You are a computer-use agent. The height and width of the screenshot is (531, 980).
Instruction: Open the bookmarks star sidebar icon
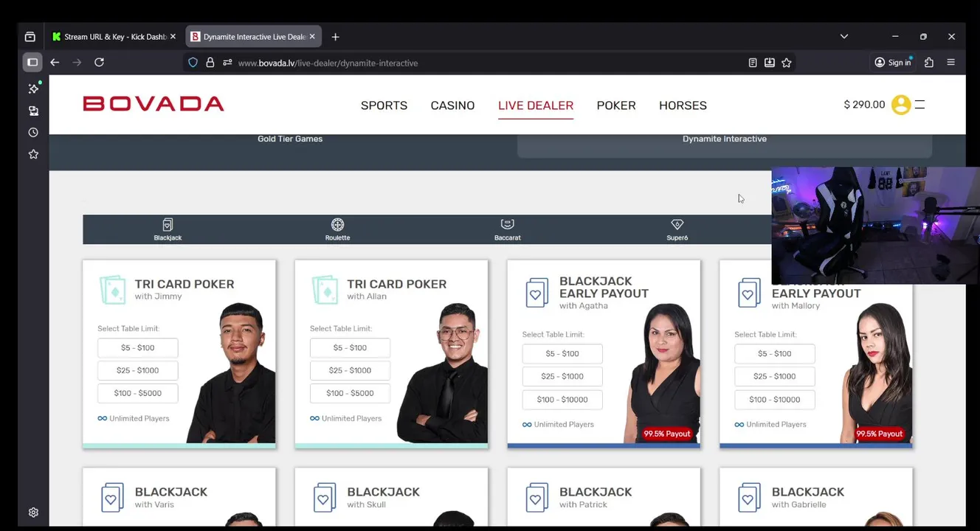[x=33, y=154]
